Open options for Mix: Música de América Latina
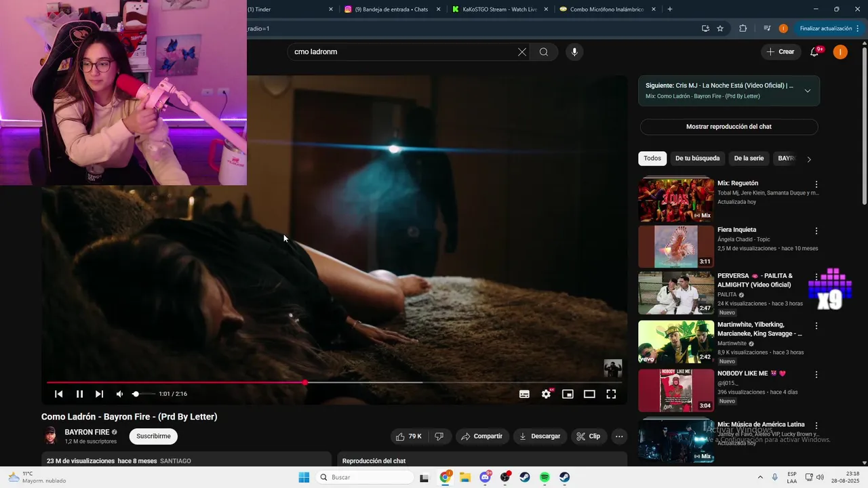Viewport: 868px width, 488px height. pos(816,426)
